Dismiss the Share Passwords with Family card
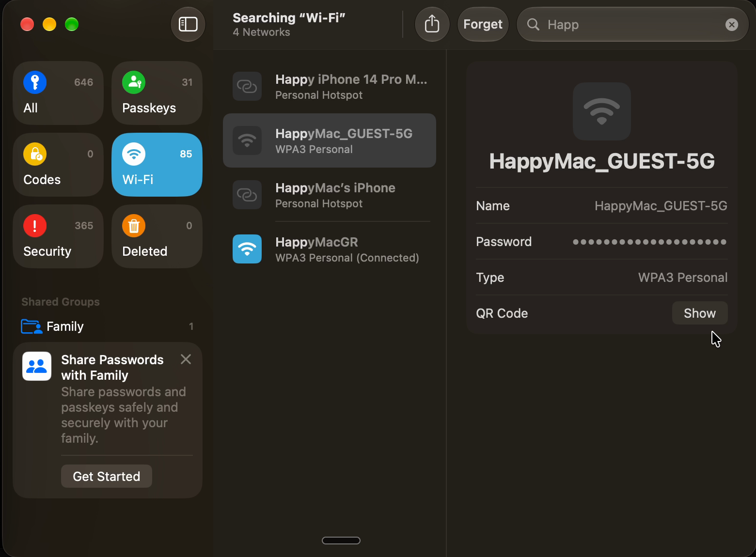 point(186,359)
